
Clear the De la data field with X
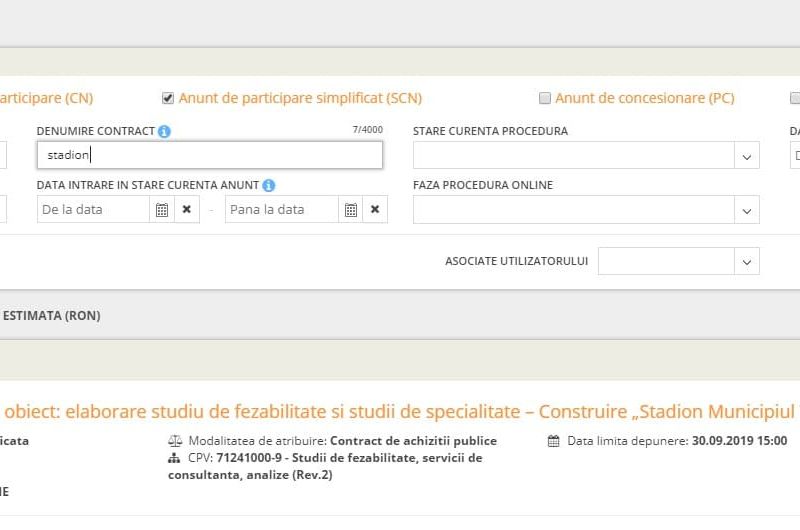pyautogui.click(x=186, y=210)
